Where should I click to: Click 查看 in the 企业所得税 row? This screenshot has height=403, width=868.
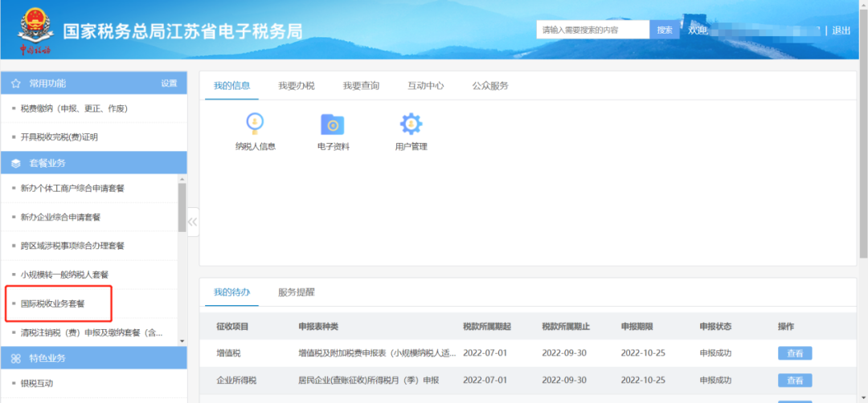[795, 381]
